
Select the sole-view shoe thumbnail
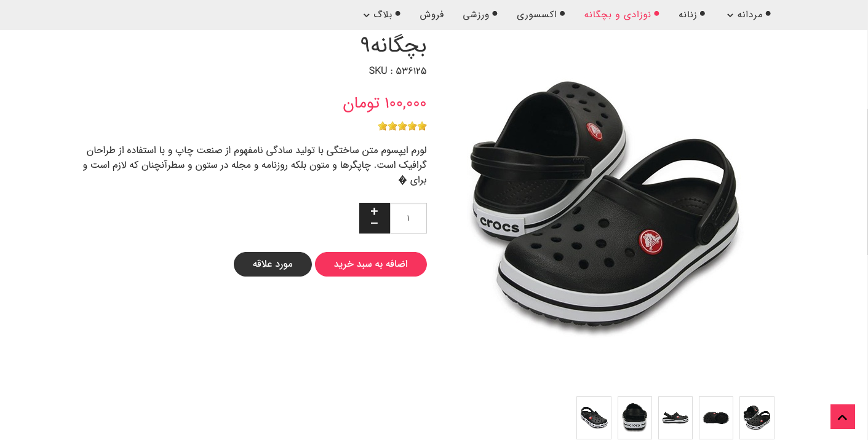coord(716,418)
